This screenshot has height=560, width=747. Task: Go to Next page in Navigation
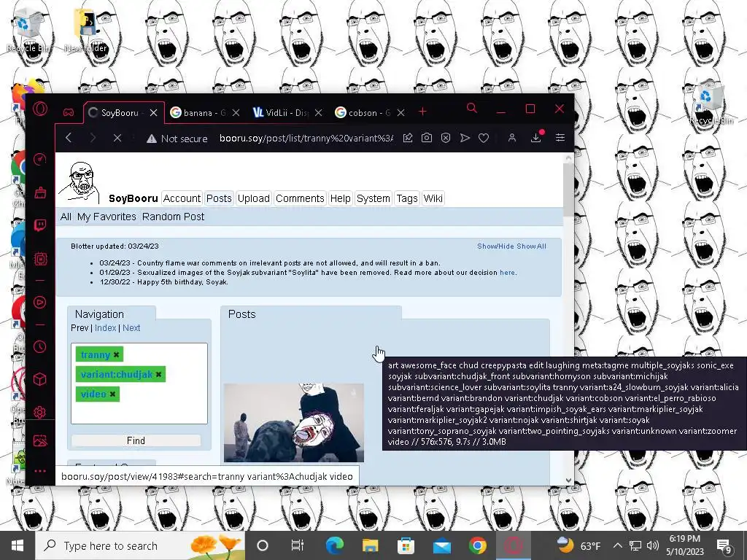pyautogui.click(x=131, y=328)
